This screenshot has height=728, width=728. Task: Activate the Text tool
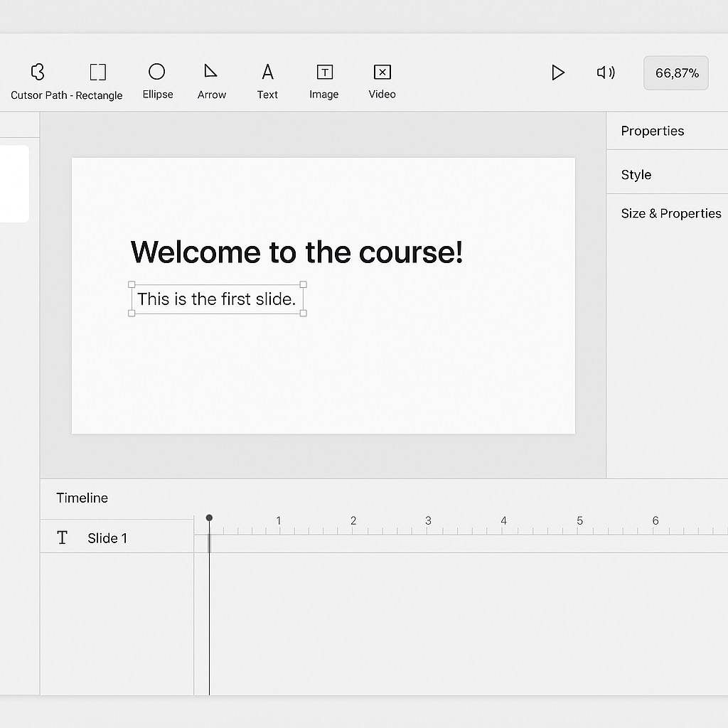pyautogui.click(x=267, y=72)
